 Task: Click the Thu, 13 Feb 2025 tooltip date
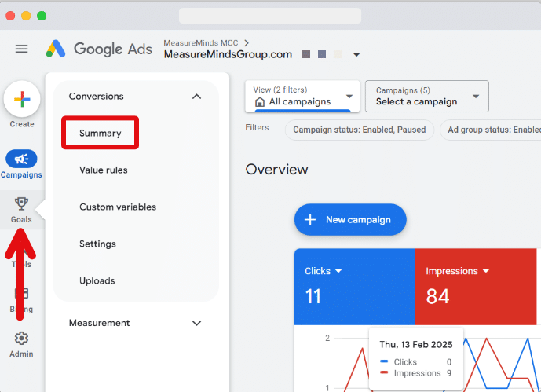pos(415,345)
